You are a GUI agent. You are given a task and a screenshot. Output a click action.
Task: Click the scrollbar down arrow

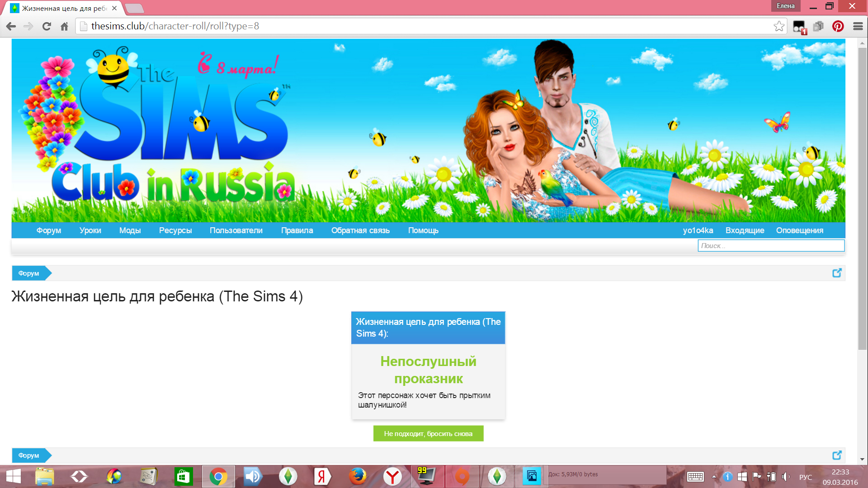[x=863, y=459]
